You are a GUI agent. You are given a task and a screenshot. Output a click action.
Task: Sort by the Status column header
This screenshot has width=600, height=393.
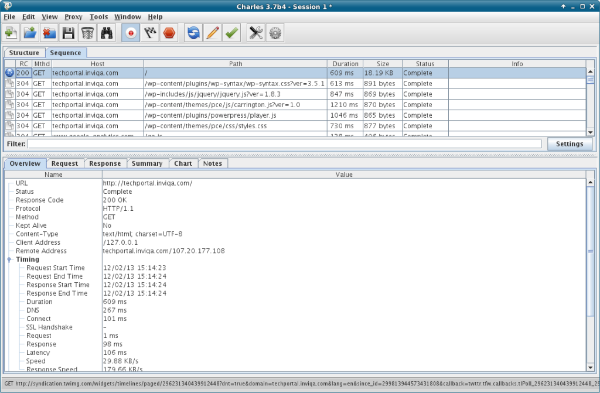425,64
